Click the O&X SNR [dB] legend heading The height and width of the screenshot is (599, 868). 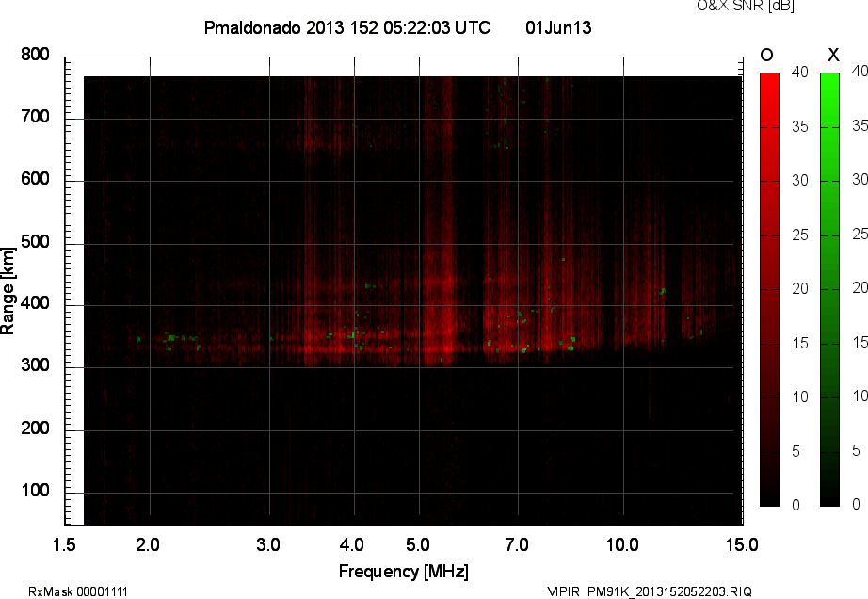(731, 7)
